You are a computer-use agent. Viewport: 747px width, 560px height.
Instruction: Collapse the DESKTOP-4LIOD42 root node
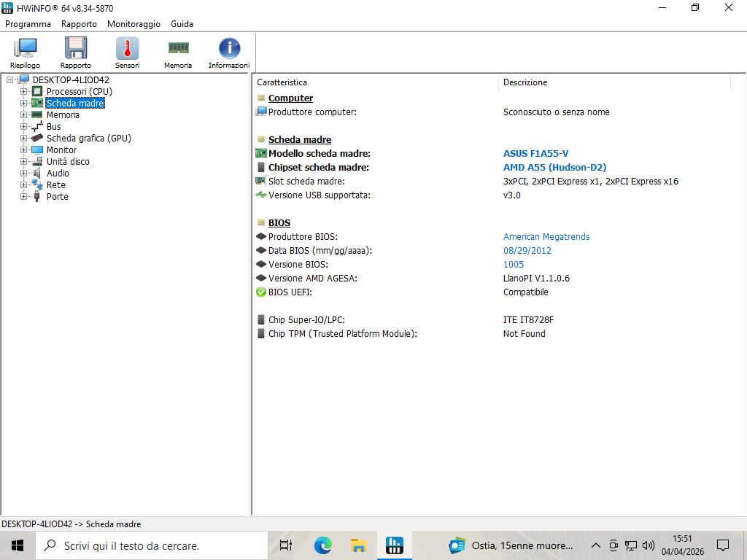click(x=9, y=80)
